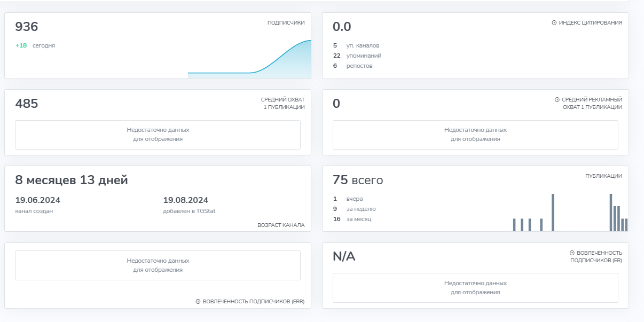Click the 485 average reach value
644x322 pixels.
pyautogui.click(x=27, y=104)
